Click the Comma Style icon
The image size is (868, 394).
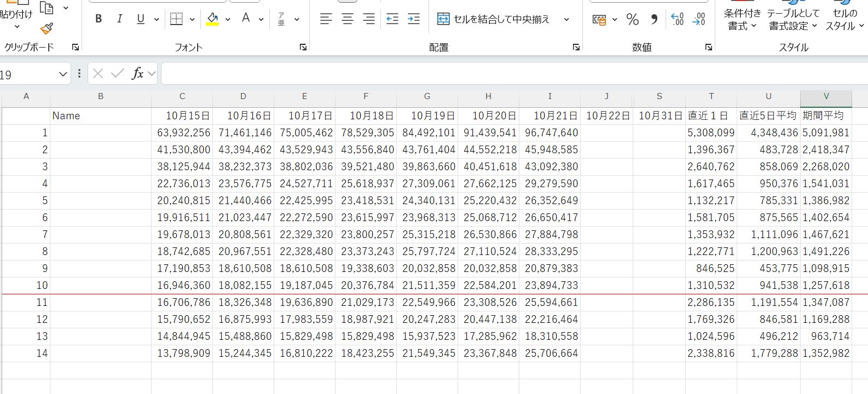tap(654, 20)
